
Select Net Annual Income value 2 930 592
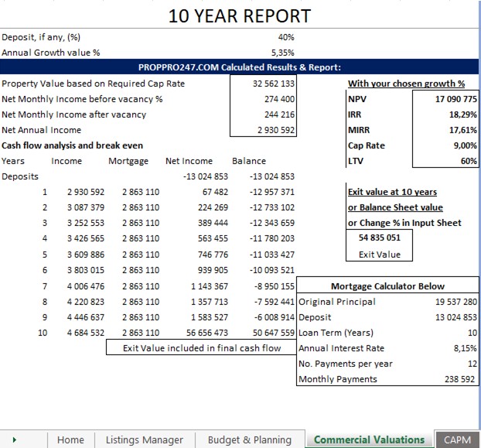pos(276,130)
